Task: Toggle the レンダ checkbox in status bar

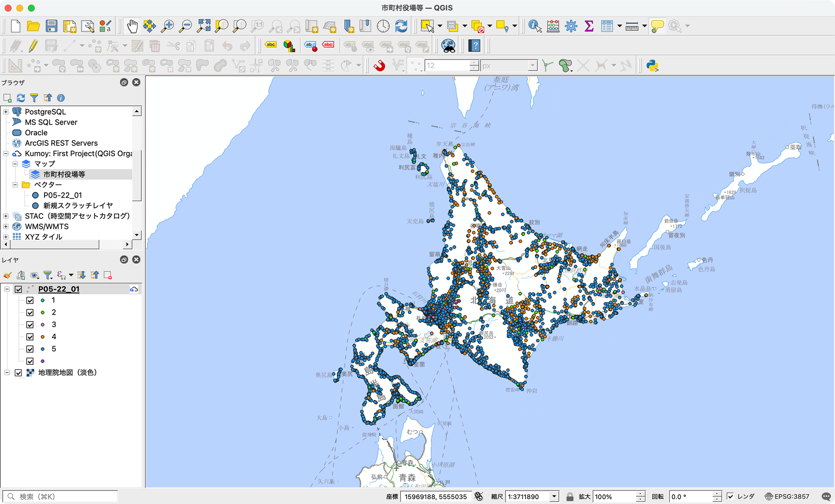Action: [x=731, y=496]
